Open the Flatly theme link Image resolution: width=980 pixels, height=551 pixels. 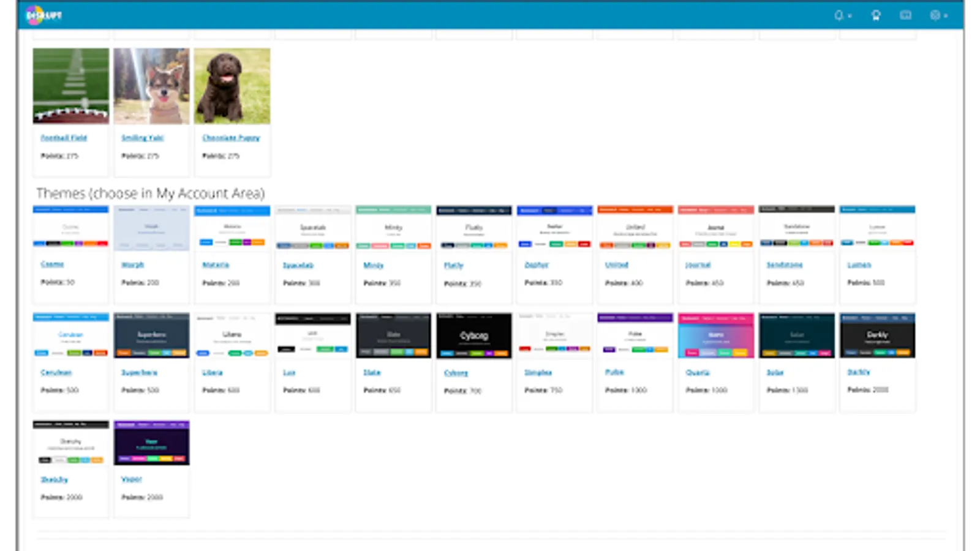point(454,265)
